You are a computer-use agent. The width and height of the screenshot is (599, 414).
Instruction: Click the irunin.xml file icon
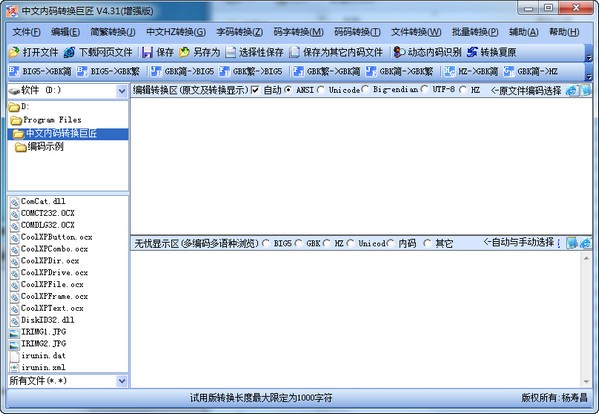click(x=14, y=368)
